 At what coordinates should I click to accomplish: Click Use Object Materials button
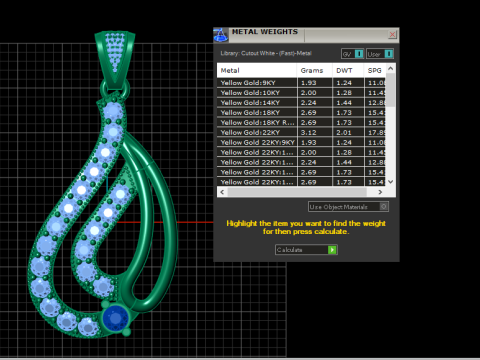[348, 207]
